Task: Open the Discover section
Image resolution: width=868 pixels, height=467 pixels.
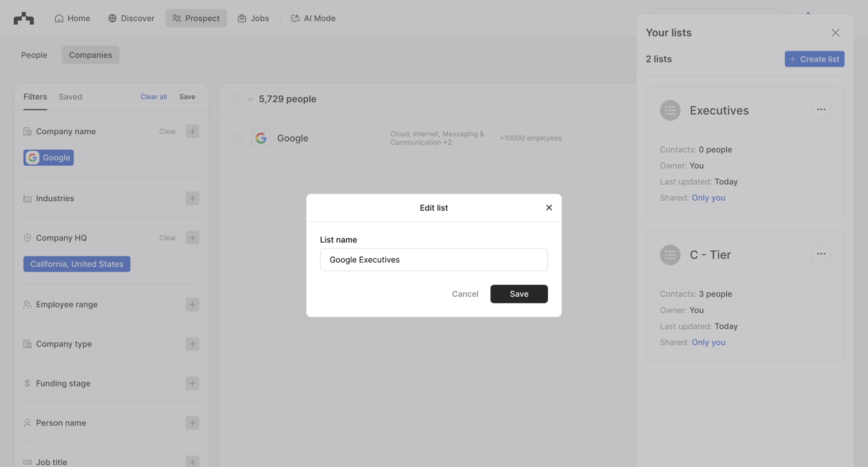Action: (x=131, y=18)
